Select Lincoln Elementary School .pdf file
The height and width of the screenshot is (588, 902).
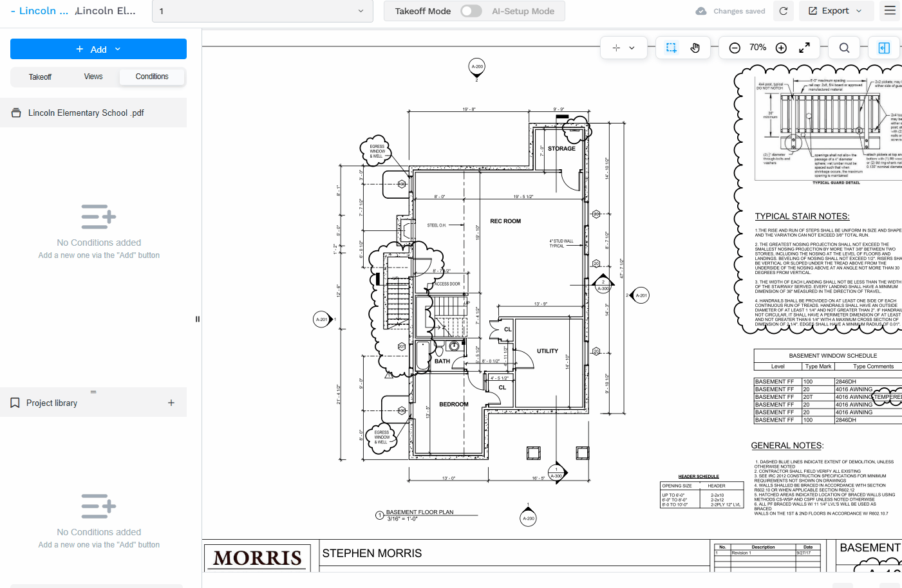click(x=86, y=113)
